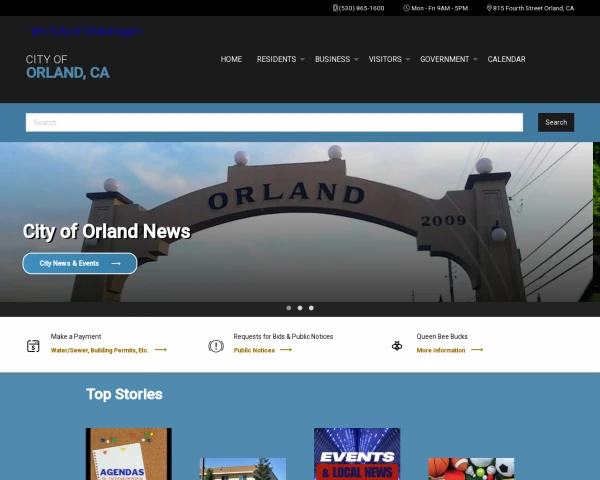Open the Business menu

(333, 59)
